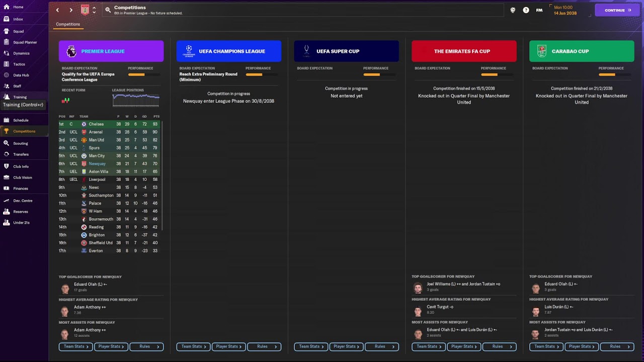The height and width of the screenshot is (362, 644).
Task: Open the Club Info icon
Action: pyautogui.click(x=7, y=166)
